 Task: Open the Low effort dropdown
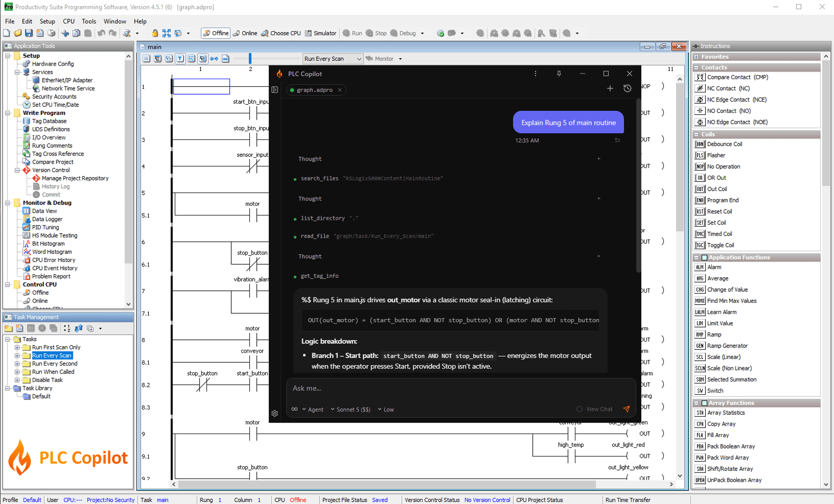tap(386, 409)
